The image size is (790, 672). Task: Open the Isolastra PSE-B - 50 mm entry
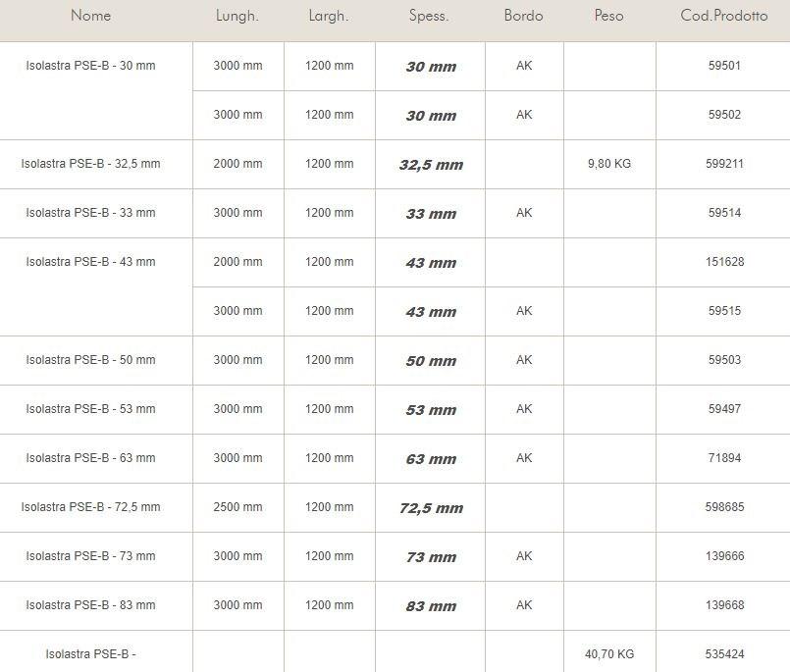click(90, 360)
